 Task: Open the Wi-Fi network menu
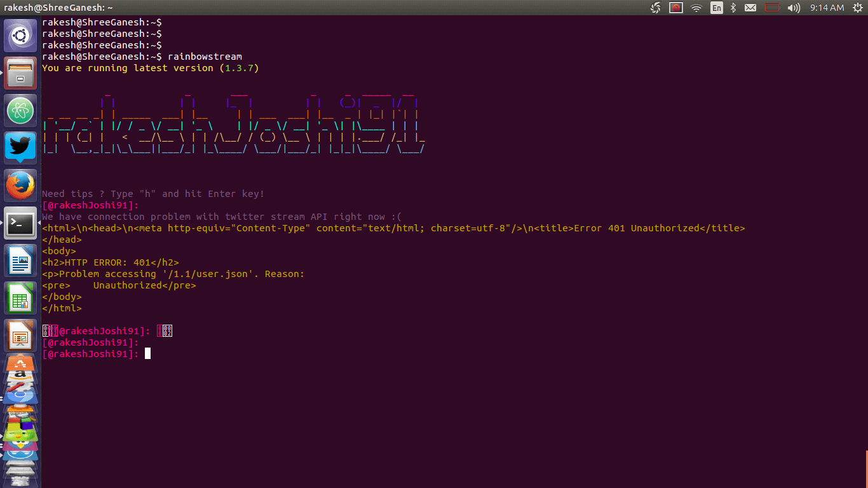coord(696,8)
